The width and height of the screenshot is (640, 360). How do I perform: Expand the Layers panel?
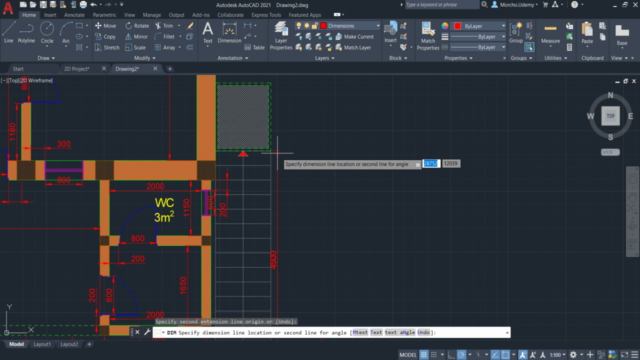(x=324, y=58)
